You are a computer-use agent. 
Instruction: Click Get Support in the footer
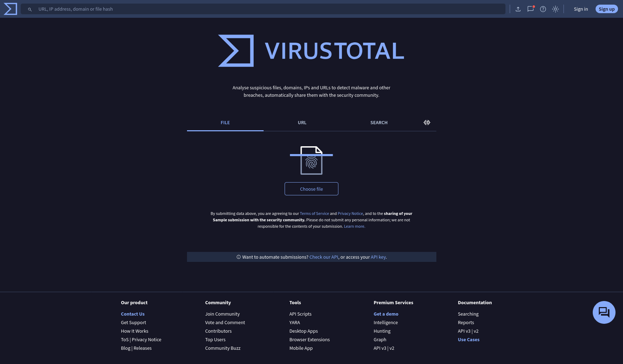[133, 322]
